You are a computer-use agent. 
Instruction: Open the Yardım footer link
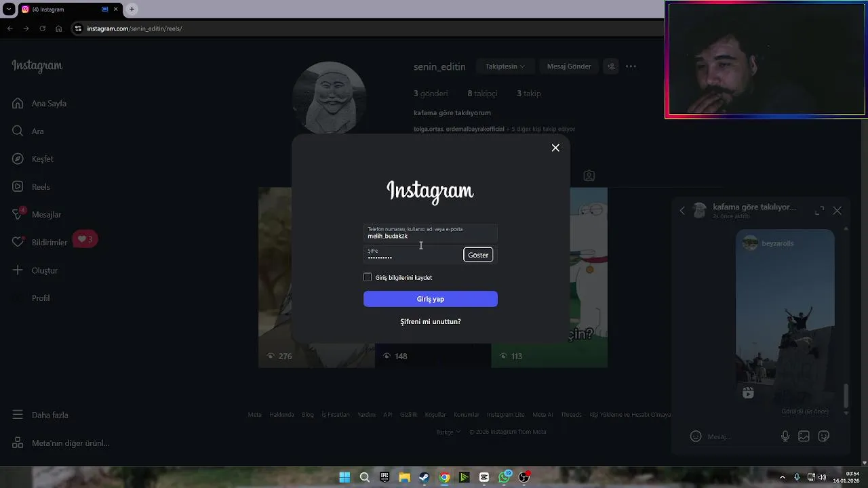tap(366, 415)
